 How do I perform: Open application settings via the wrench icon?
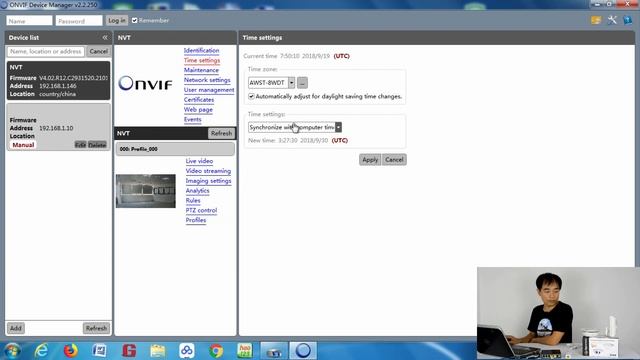612,20
